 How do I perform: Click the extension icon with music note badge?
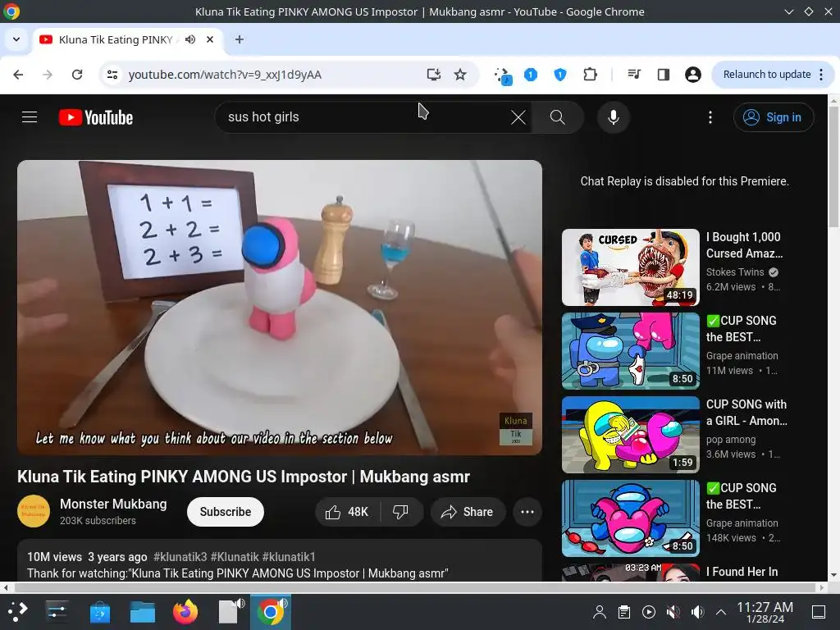click(x=503, y=75)
